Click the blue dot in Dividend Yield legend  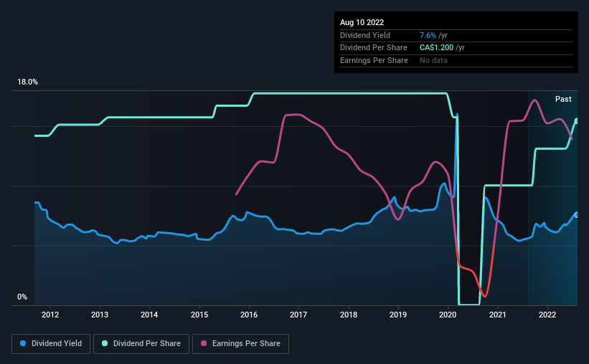pos(22,344)
